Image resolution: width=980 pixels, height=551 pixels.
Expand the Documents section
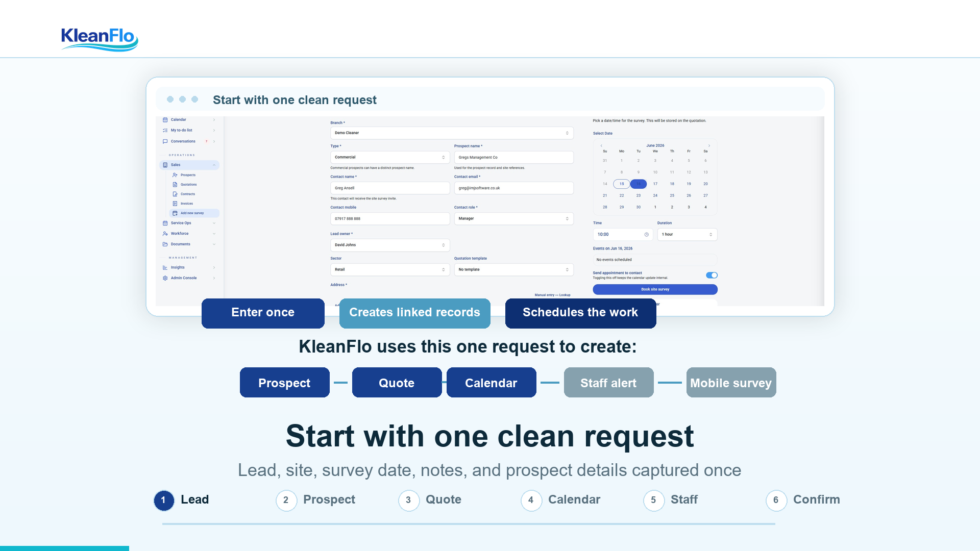click(189, 244)
